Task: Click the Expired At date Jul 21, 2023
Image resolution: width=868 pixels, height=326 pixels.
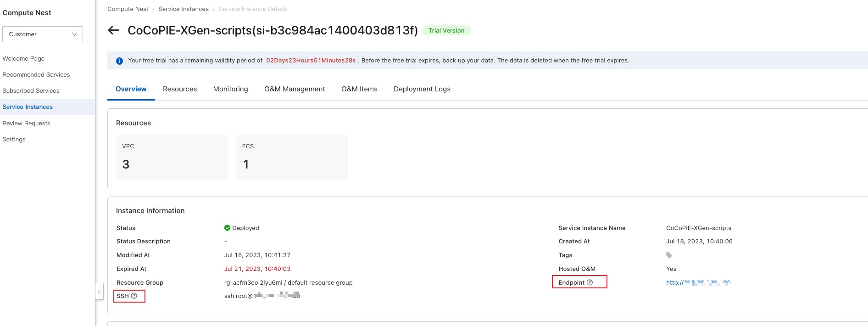Action: point(257,269)
